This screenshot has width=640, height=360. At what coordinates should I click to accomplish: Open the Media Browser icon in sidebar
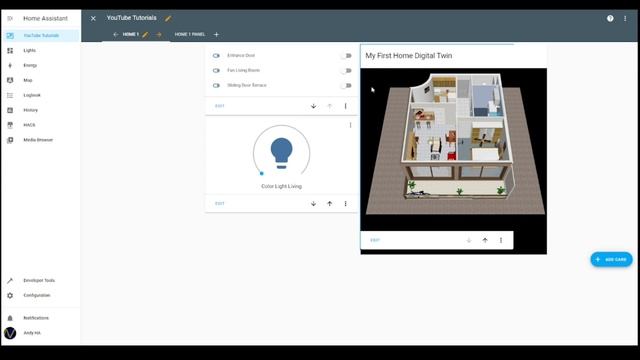coord(10,140)
